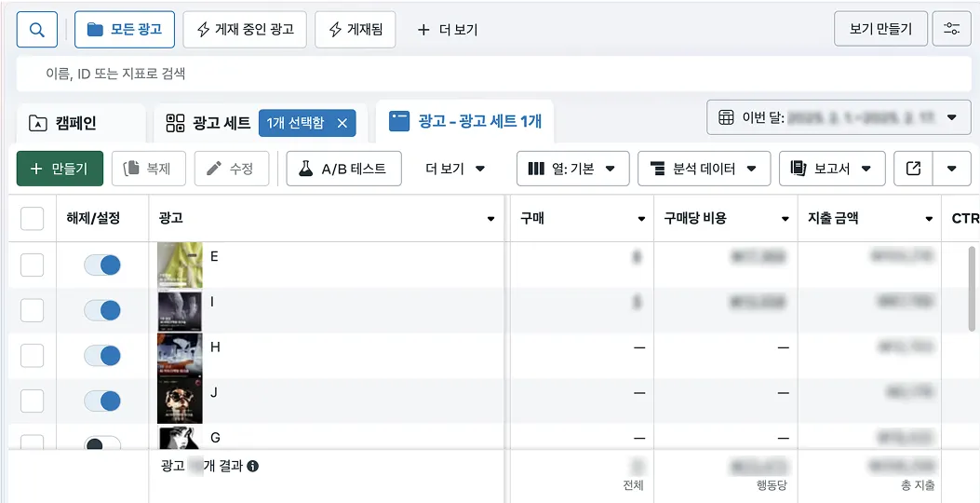
Task: Click the 수정 pencil edit button
Action: click(x=231, y=169)
